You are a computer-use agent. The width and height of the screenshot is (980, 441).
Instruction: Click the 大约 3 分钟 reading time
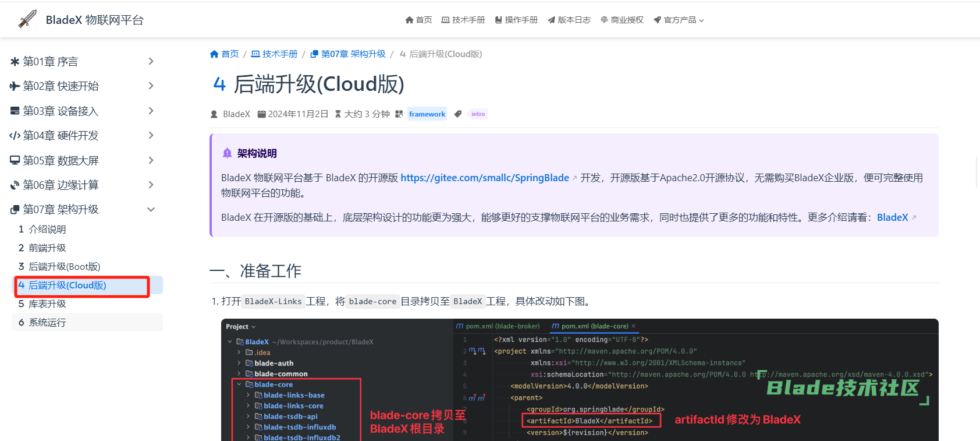367,114
